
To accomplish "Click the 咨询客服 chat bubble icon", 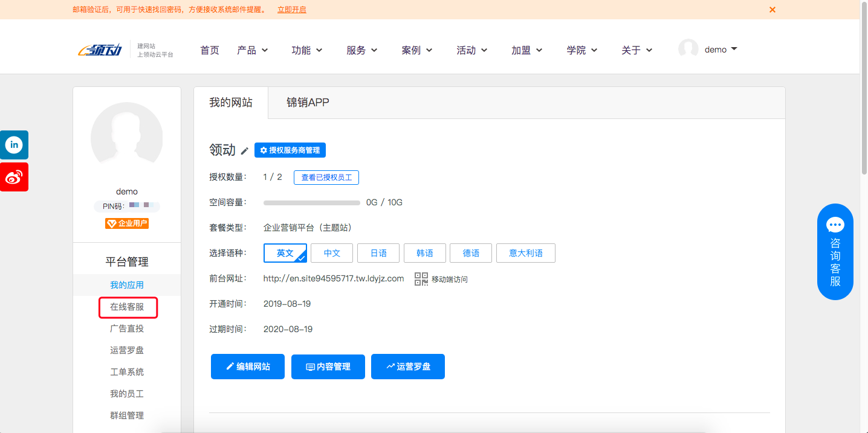I will (835, 224).
